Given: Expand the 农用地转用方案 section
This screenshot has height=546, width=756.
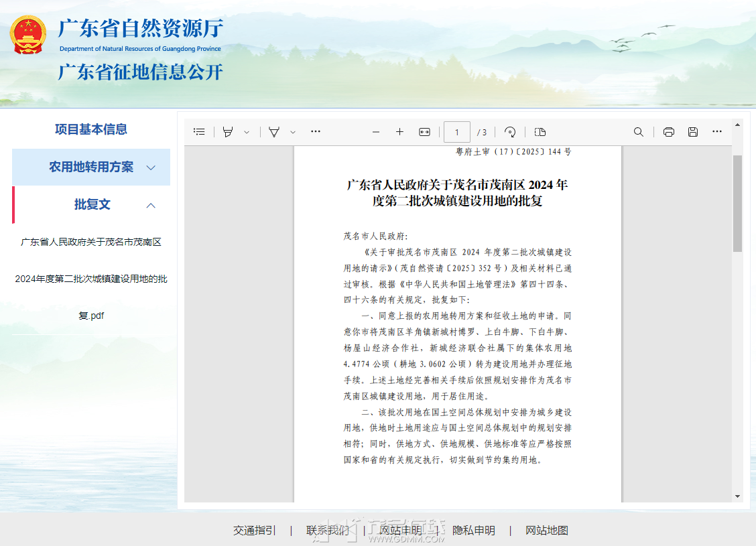Looking at the screenshot, I should click(151, 167).
